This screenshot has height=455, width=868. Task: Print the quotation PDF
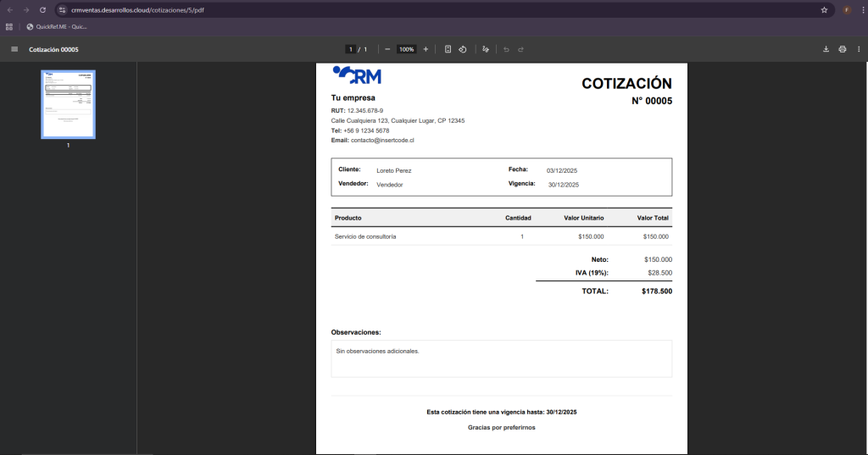pyautogui.click(x=843, y=49)
